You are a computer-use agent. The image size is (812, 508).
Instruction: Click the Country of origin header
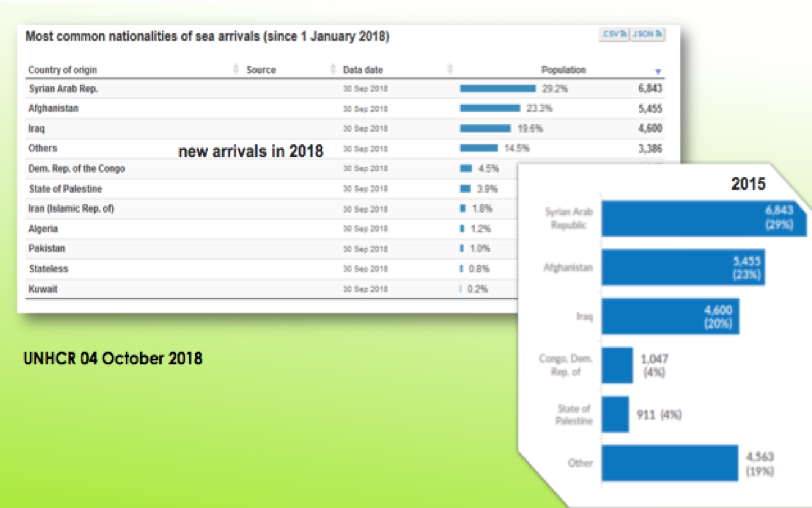[63, 70]
